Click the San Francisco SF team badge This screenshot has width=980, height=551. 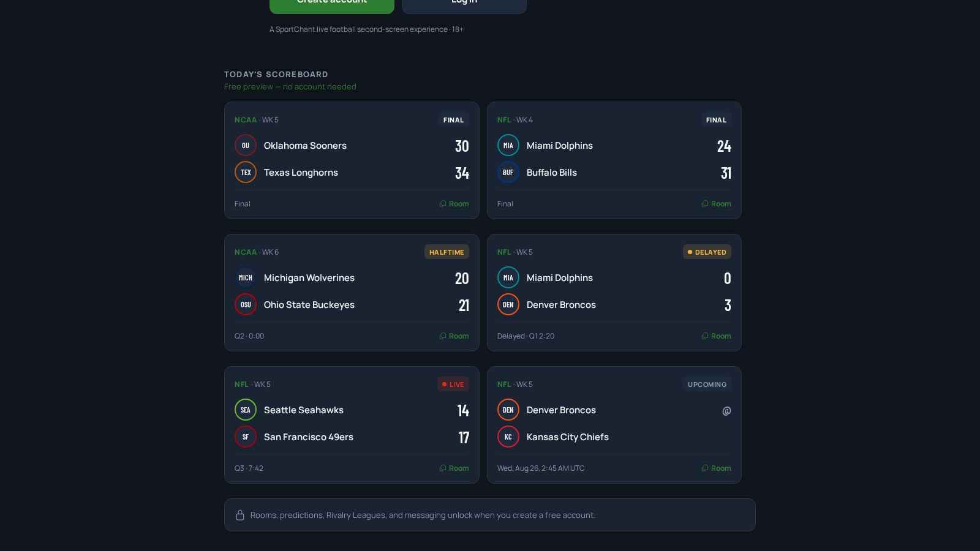coord(246,437)
